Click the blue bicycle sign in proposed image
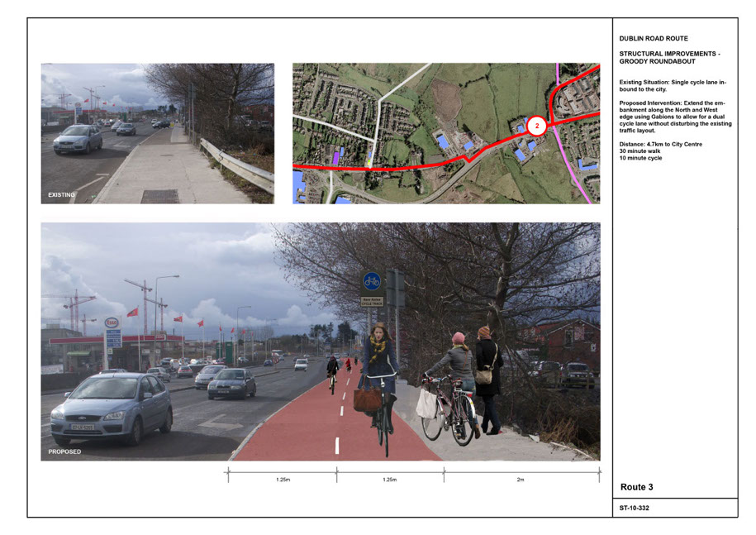756x535 pixels. coord(372,281)
